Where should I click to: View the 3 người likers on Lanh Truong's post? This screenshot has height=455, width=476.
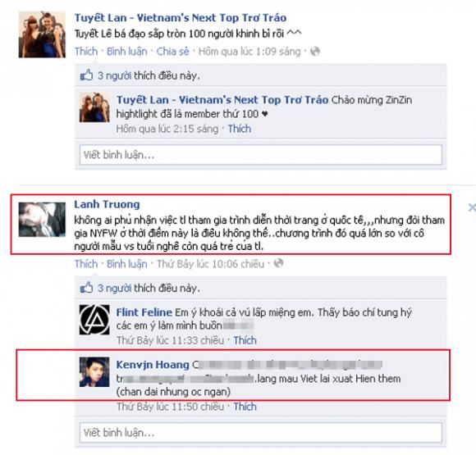(114, 288)
